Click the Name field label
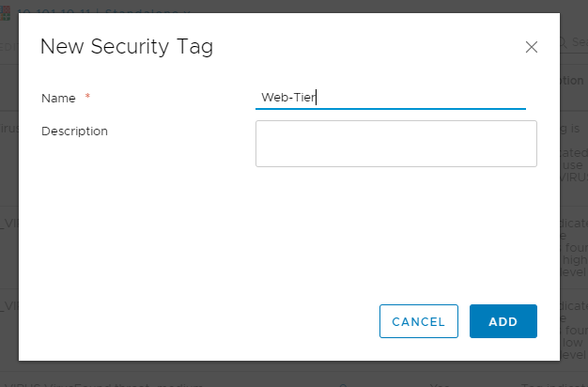This screenshot has width=588, height=387. pyautogui.click(x=58, y=98)
